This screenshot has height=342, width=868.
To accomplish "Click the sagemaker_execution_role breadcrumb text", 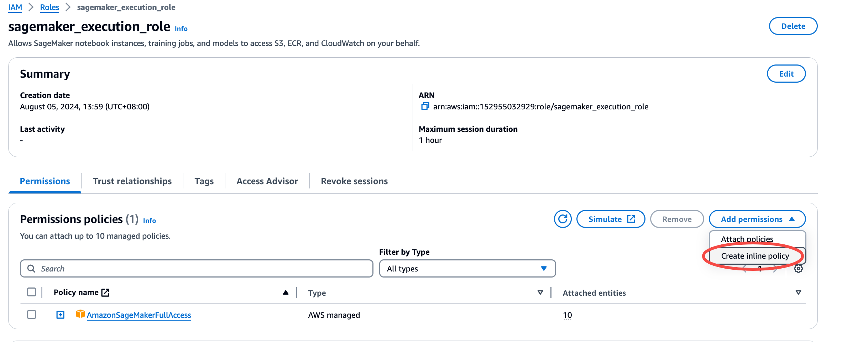I will click(126, 7).
